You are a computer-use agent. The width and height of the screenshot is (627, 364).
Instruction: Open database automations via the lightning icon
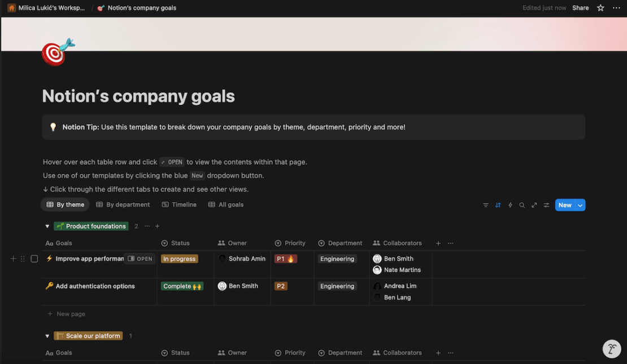tap(510, 205)
